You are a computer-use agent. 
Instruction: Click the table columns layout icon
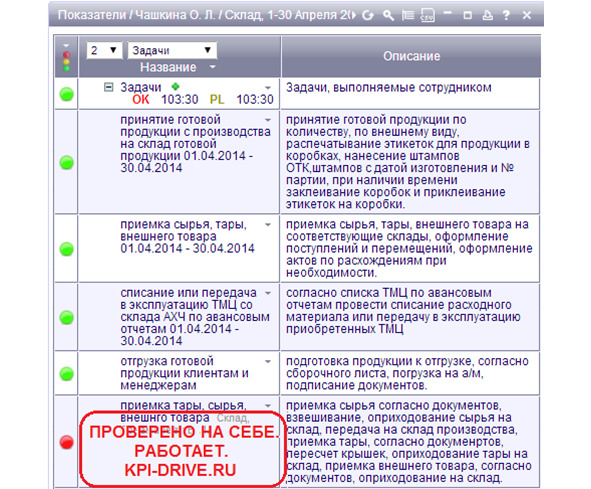tap(407, 15)
